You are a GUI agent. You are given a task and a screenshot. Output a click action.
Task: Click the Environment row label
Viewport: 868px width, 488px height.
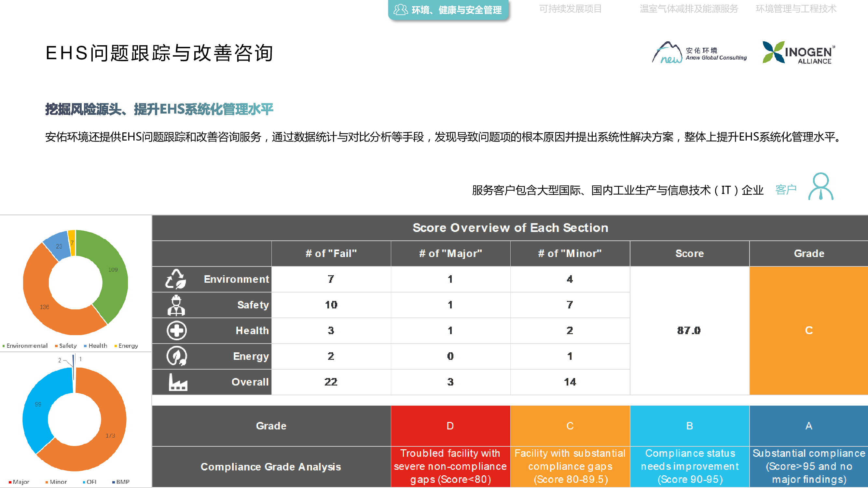(x=236, y=279)
